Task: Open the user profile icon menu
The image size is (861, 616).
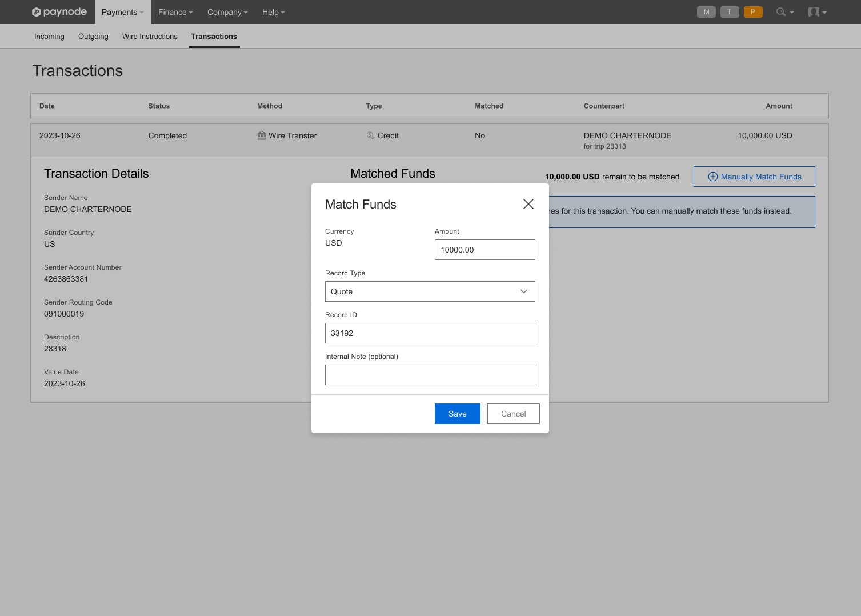Action: (818, 12)
